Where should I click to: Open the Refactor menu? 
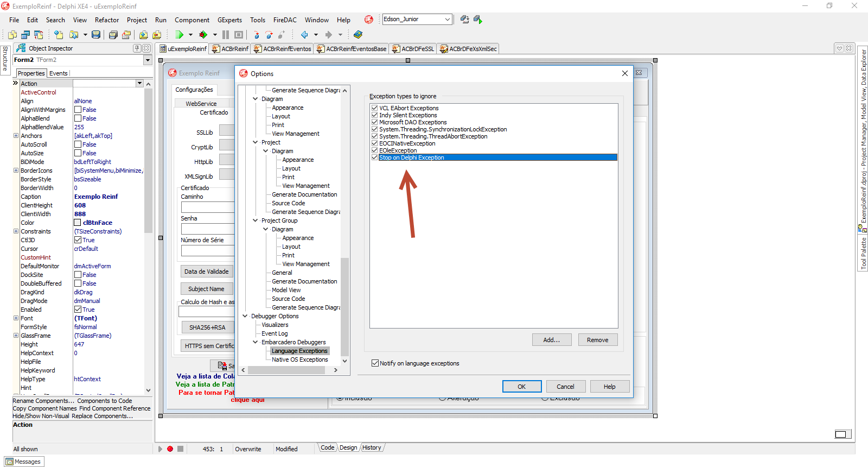pos(107,20)
